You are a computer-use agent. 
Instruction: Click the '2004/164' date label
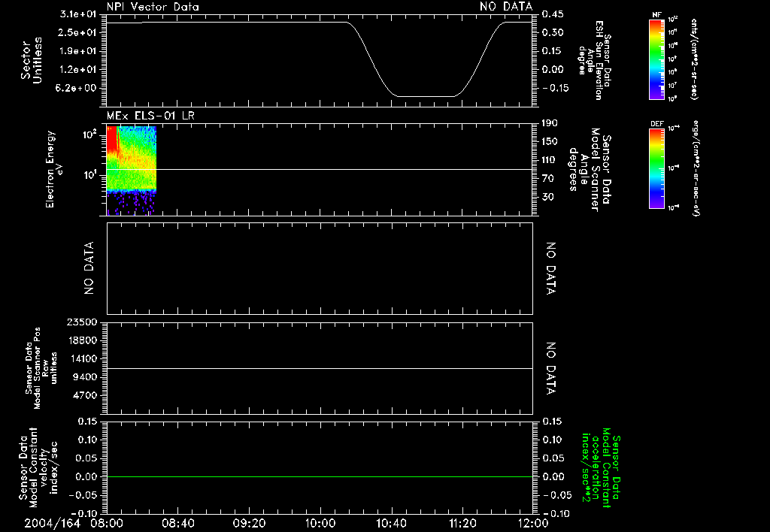[52, 523]
